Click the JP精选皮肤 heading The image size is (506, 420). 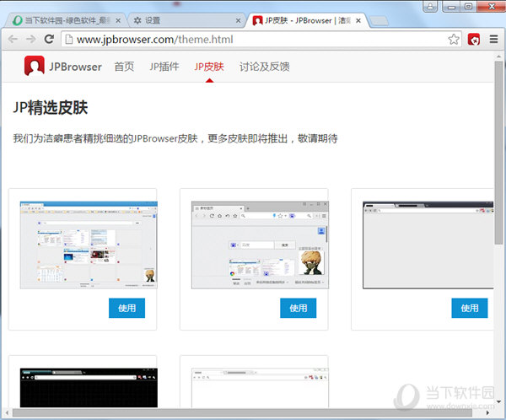51,107
